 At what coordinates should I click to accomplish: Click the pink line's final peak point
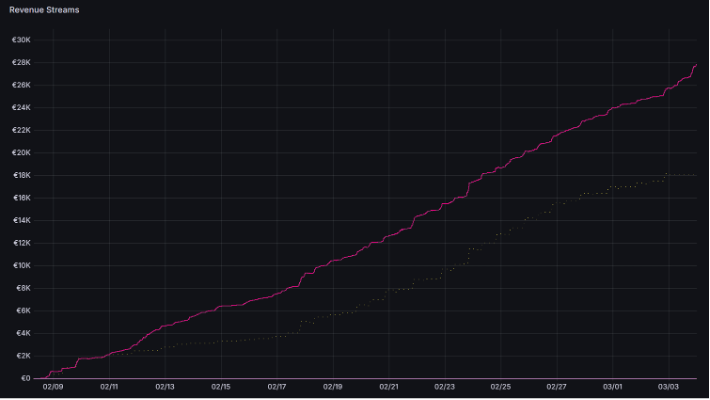point(695,65)
